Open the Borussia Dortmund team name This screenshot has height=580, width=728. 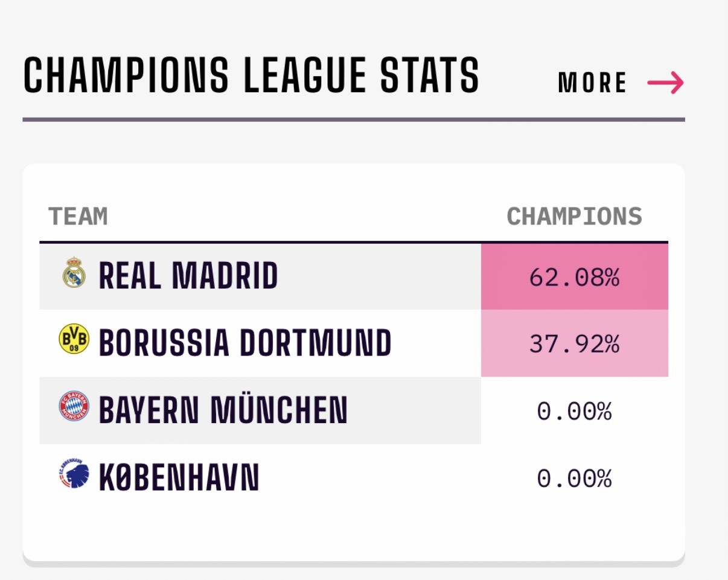(245, 343)
